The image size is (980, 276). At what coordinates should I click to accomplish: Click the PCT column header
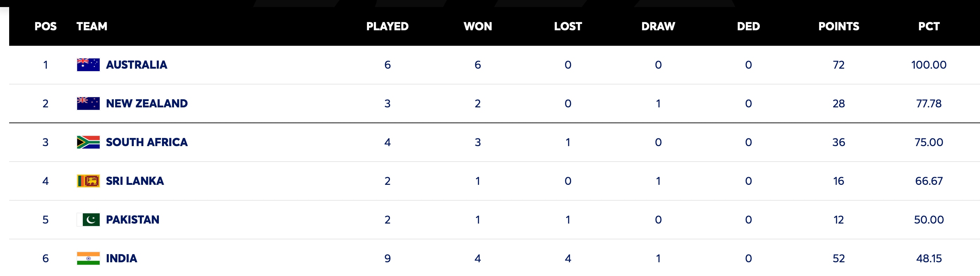pos(929,26)
